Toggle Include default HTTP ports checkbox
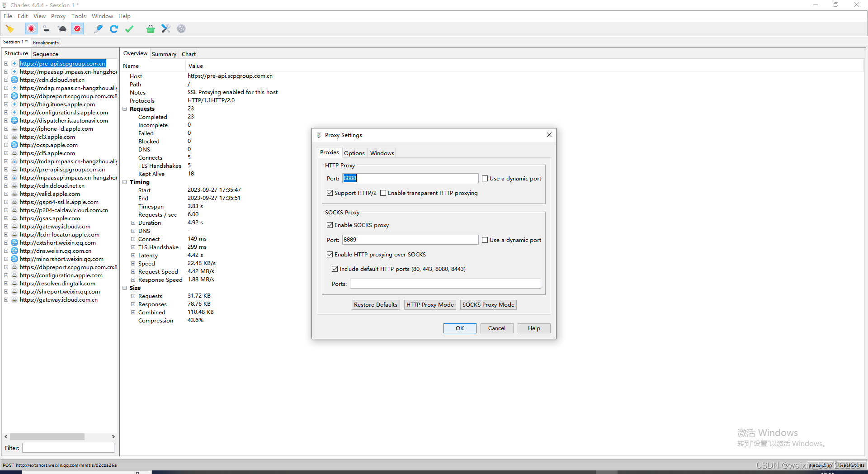Image resolution: width=868 pixels, height=474 pixels. point(335,269)
